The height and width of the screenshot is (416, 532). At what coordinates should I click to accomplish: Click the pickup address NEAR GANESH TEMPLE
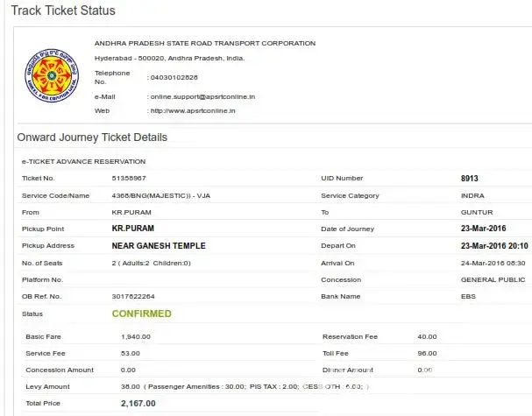point(160,246)
